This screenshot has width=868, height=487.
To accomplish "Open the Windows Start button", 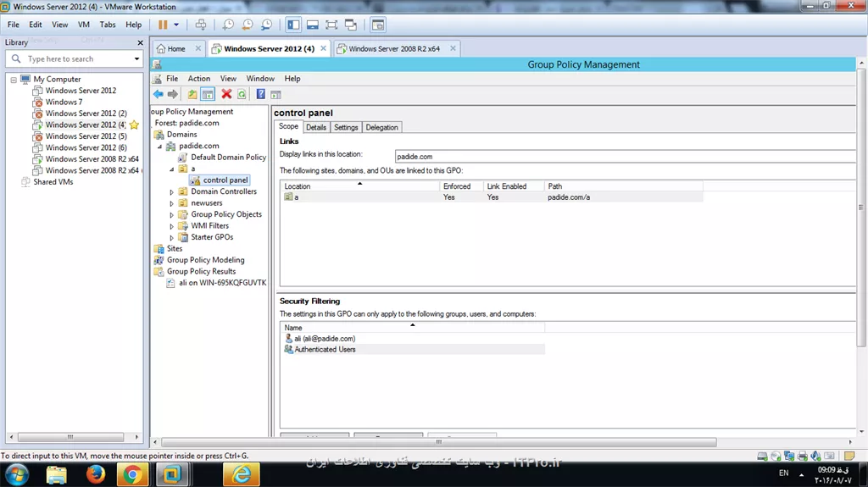I will click(x=17, y=474).
